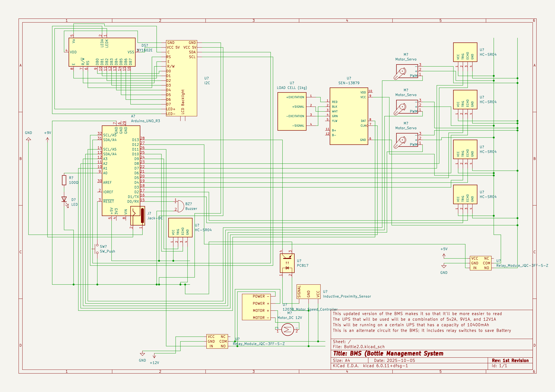Click the KiCad E.D.A. version text
This screenshot has width=555, height=392.
point(370,366)
